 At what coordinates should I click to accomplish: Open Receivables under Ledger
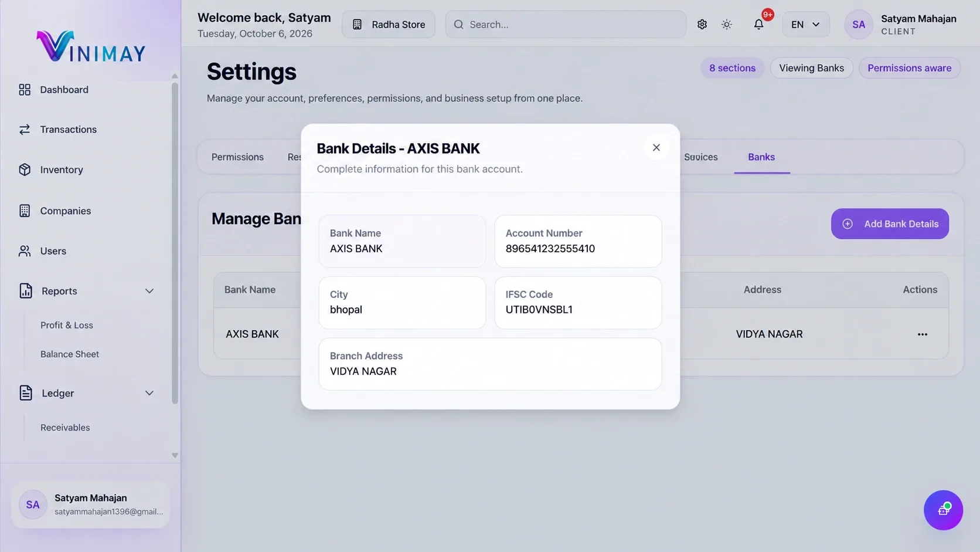65,428
